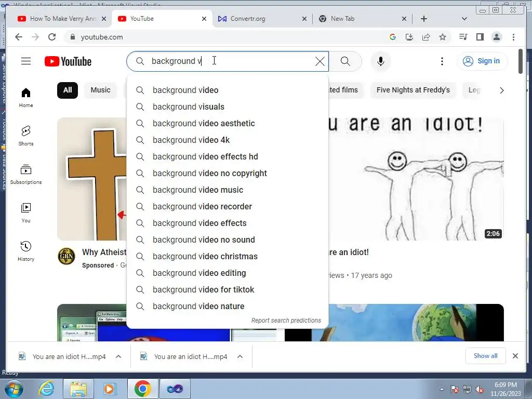Click inside the YouTube search field

(x=228, y=61)
